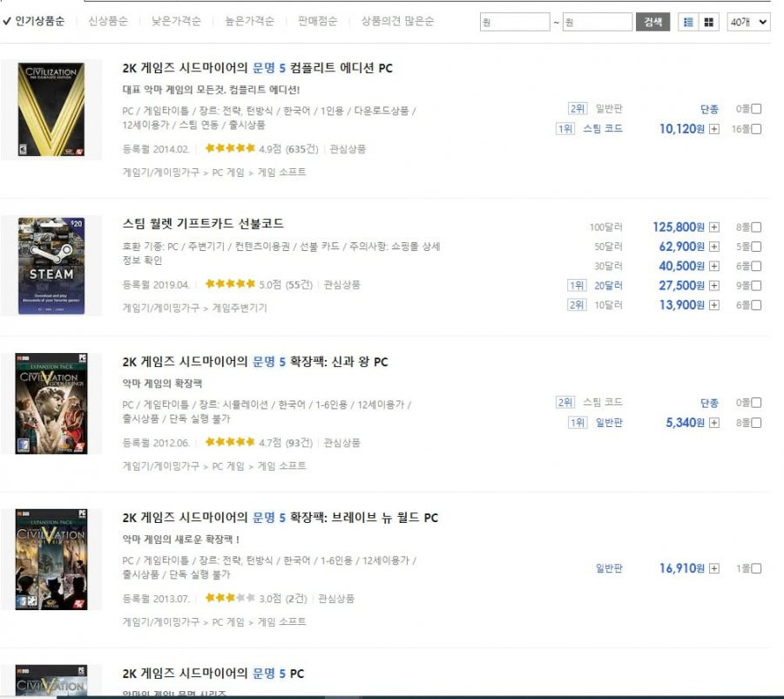Expand plus icon beside 5,340원 price
This screenshot has width=784, height=699.
[x=714, y=423]
